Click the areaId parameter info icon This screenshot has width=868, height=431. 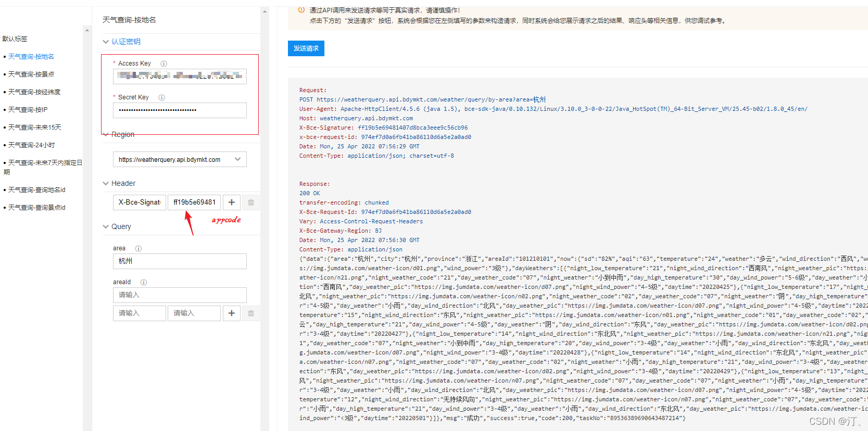pos(144,282)
